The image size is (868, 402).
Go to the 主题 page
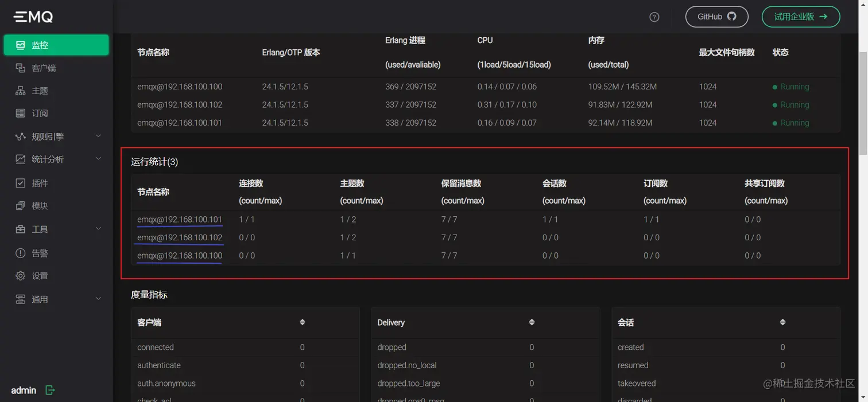coord(56,91)
